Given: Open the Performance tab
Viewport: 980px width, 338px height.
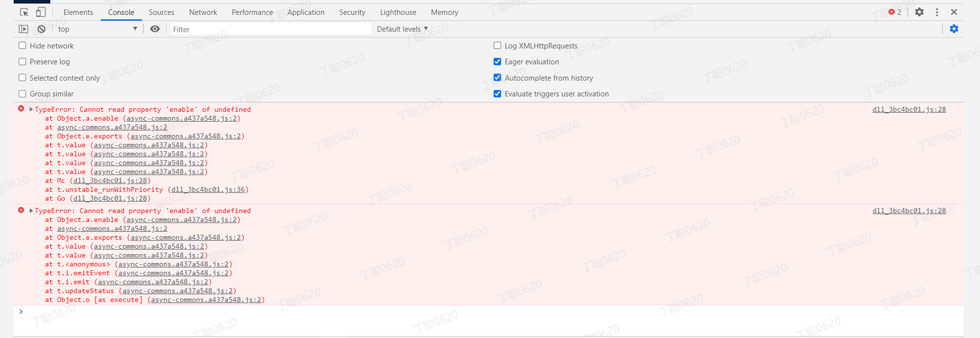Looking at the screenshot, I should click(252, 12).
